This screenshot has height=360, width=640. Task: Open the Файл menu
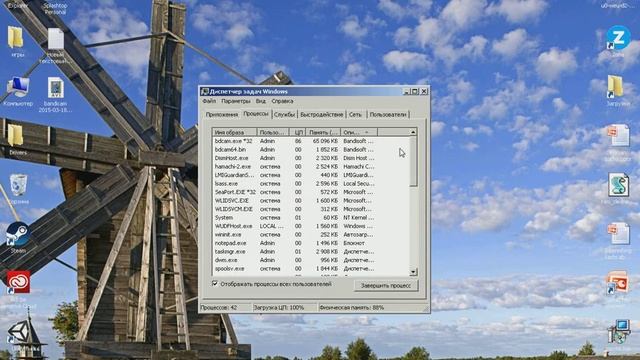[x=209, y=101]
